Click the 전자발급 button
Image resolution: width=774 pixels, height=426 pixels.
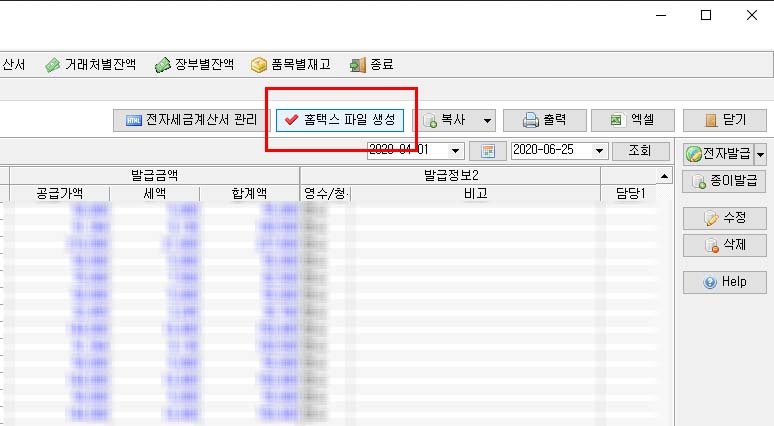718,154
